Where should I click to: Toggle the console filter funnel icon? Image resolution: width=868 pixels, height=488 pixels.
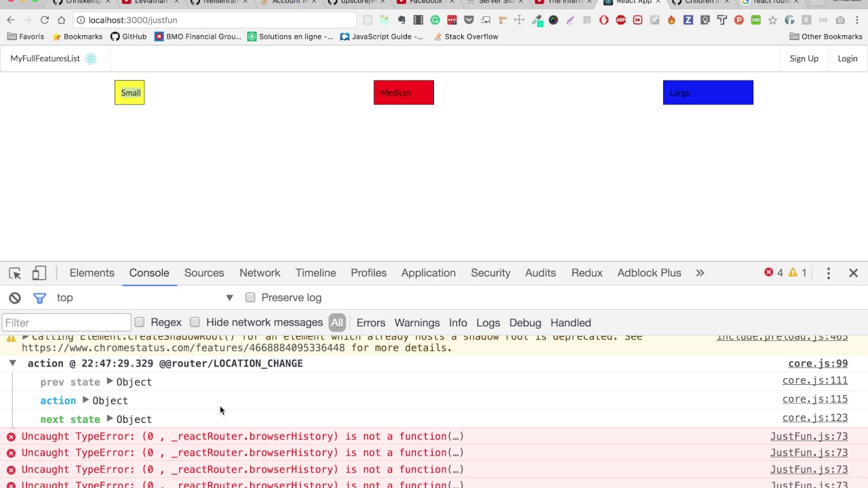coord(39,298)
